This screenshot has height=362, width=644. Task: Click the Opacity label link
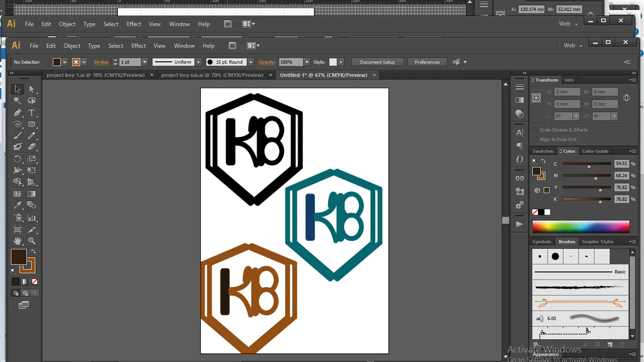click(267, 62)
